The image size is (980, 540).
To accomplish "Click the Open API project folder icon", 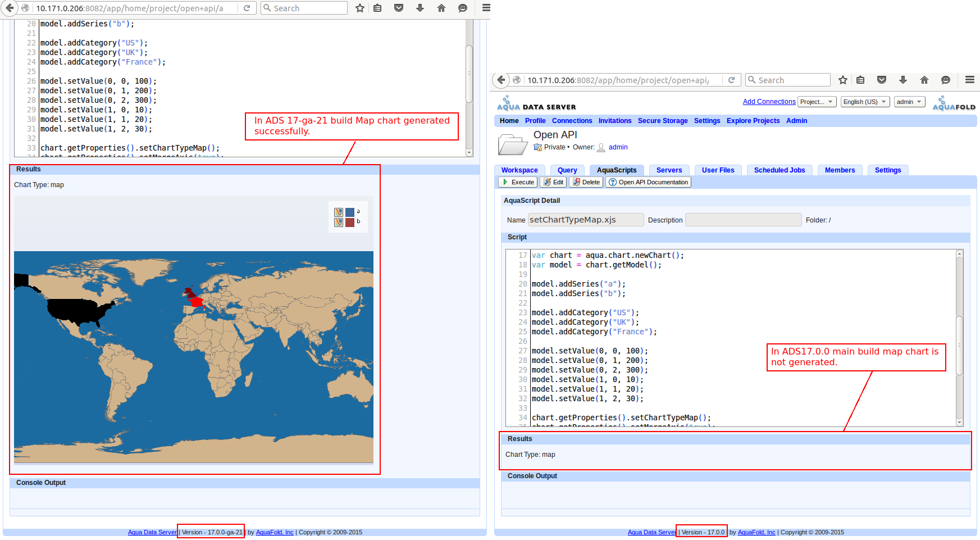I will [513, 144].
